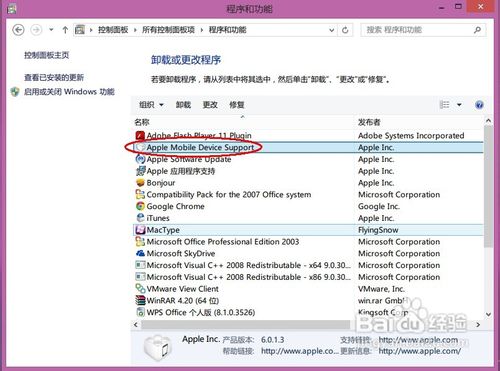Click iTunes program name
The height and width of the screenshot is (371, 500).
tap(158, 218)
